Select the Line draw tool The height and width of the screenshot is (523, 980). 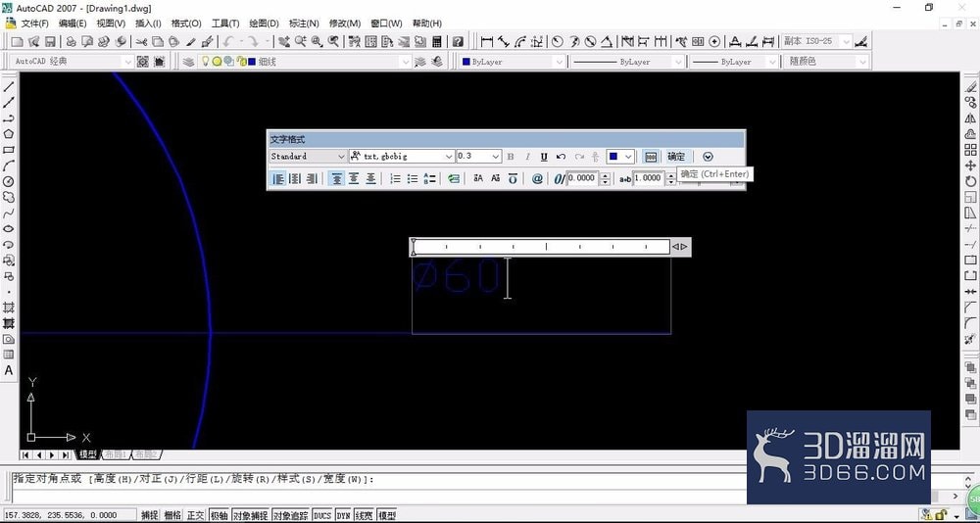[x=9, y=87]
